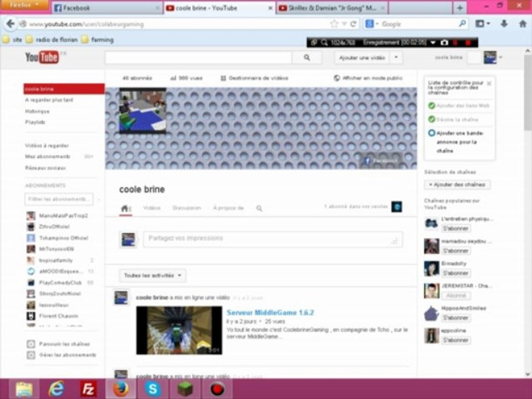Open the Firefox menu button
Viewport: 532px width, 399px height.
(24, 5)
